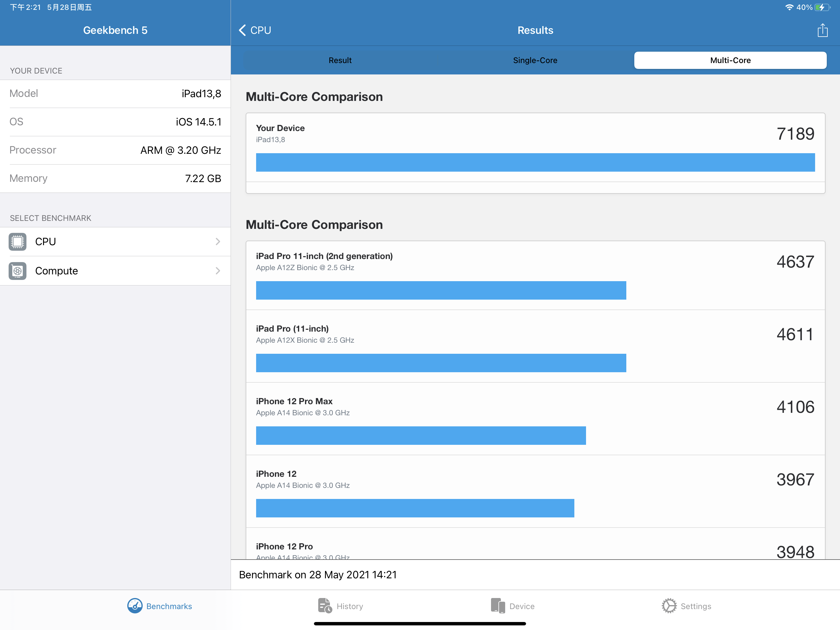This screenshot has height=630, width=840.
Task: Tap the Wi-Fi status icon
Action: [x=789, y=7]
